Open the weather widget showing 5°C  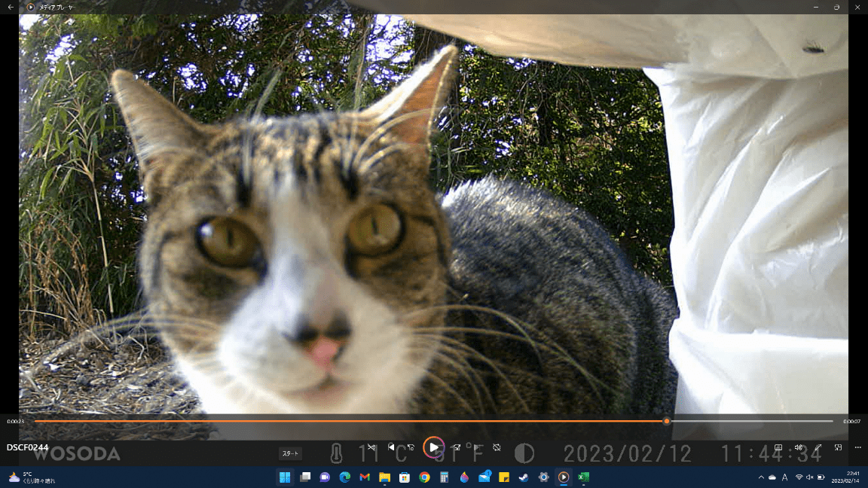click(x=32, y=477)
